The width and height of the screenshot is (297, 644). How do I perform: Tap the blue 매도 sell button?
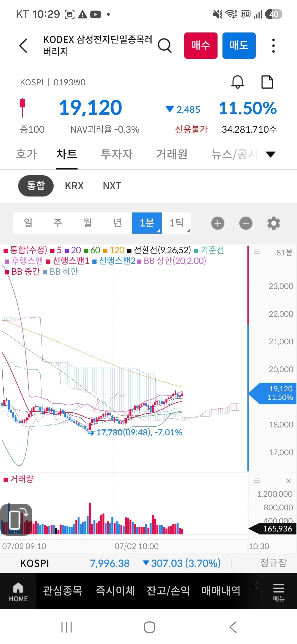[239, 46]
